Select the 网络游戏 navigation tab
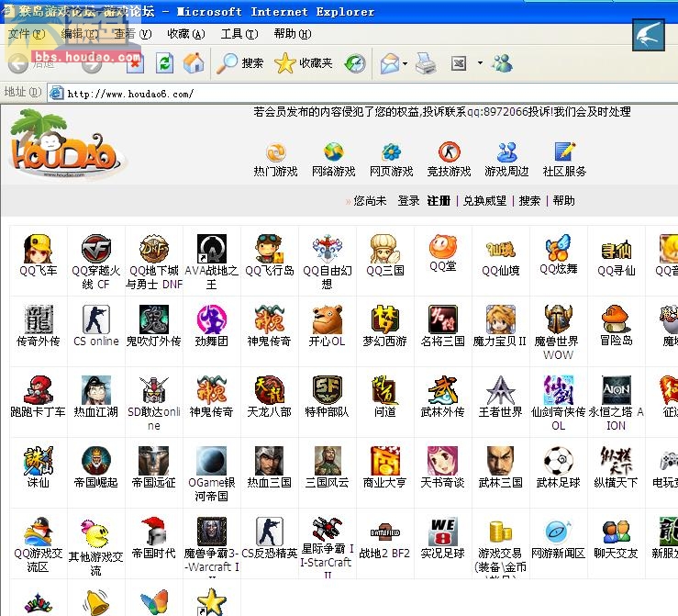Screen dimensions: 678x616 (x=333, y=160)
